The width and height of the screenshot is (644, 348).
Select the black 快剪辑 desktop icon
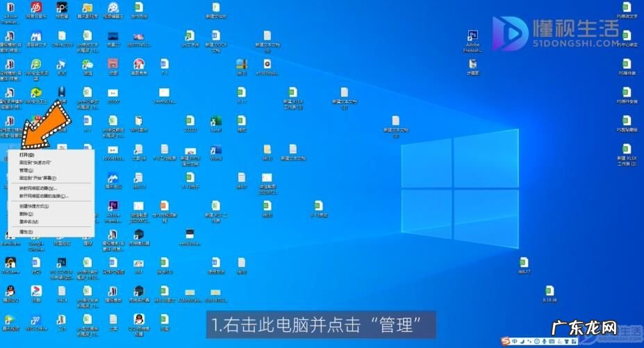[62, 8]
